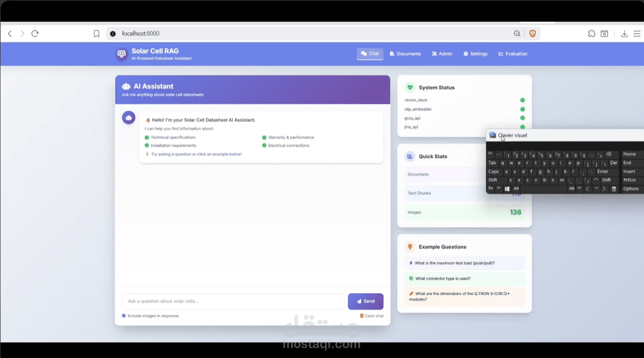Toggle the Fn key on virtual keyboard
The image size is (644, 358).
pos(491,189)
